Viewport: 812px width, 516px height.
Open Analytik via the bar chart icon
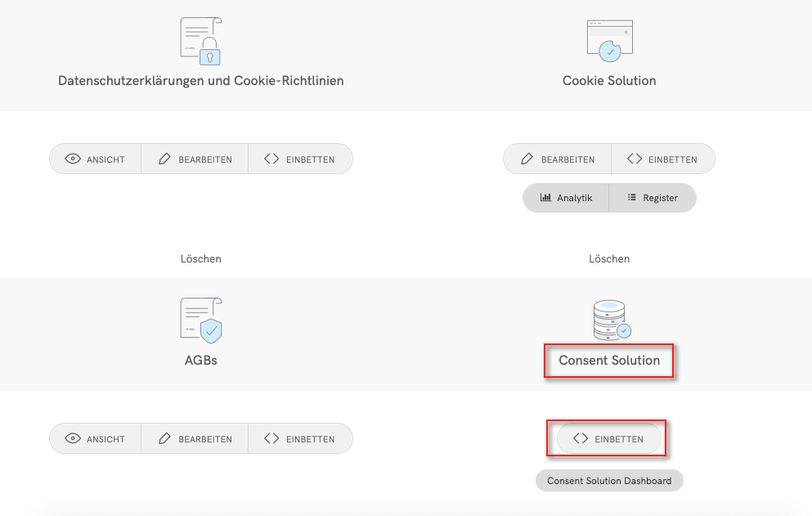tap(545, 198)
